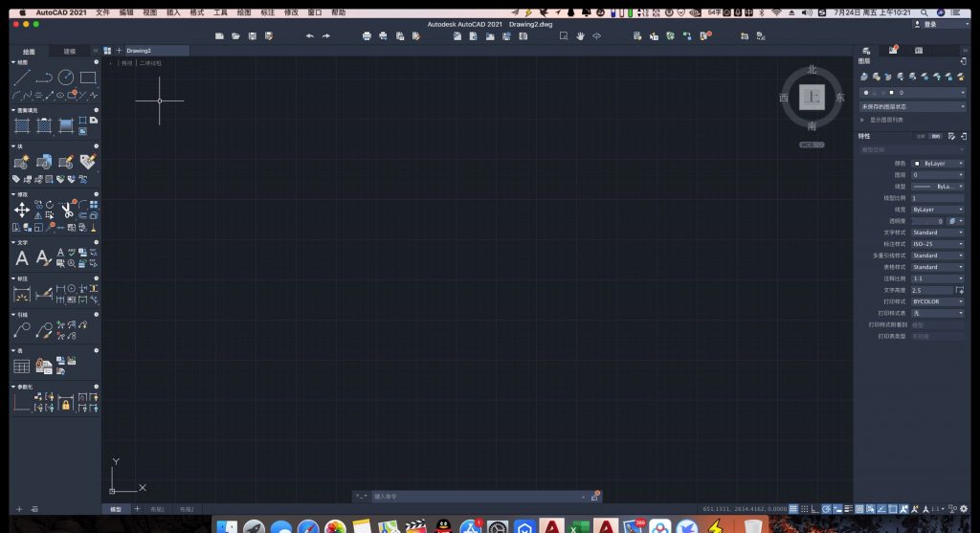Viewport: 980px width, 533px height.
Task: Click the Insert Block tool
Action: click(44, 163)
